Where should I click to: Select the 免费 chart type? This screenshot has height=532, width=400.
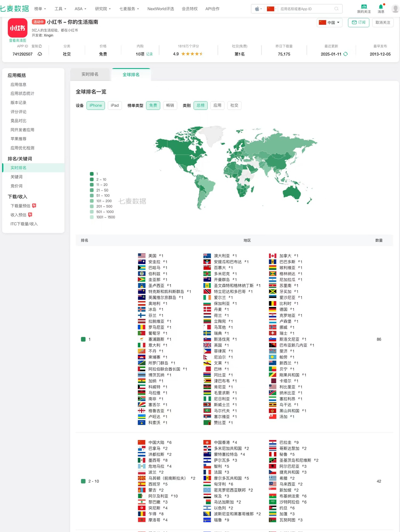(x=153, y=105)
